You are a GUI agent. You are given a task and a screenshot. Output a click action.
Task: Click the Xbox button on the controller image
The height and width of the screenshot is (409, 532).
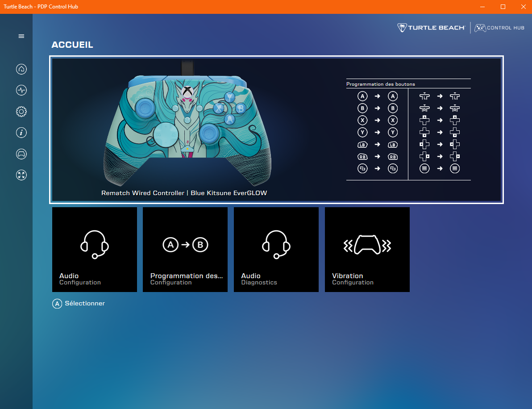[x=188, y=90]
